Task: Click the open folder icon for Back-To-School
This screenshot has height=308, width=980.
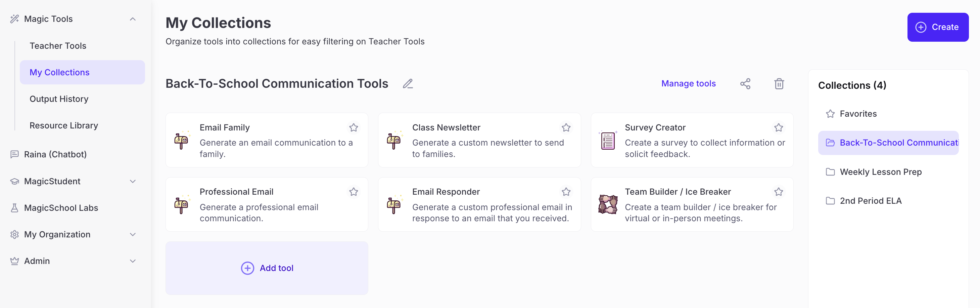Action: [x=830, y=143]
